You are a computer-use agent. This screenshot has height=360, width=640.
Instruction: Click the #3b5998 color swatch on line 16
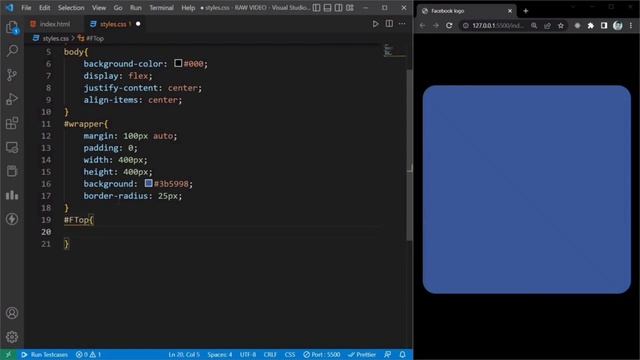coord(149,183)
